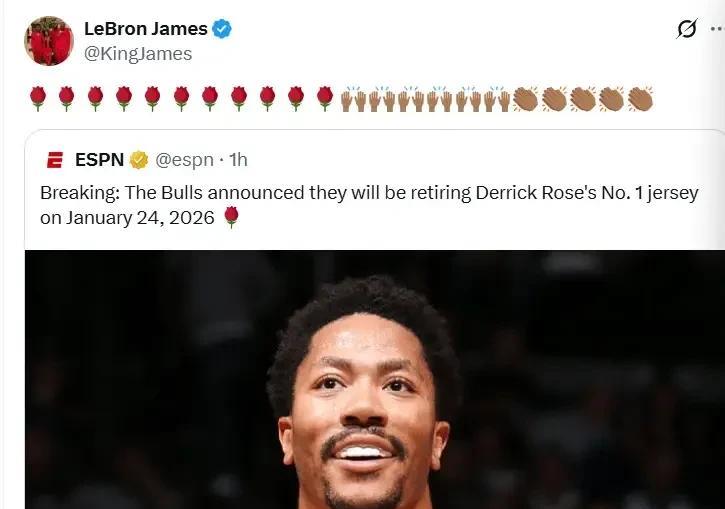Open the red ESPN logo avatar

55,160
